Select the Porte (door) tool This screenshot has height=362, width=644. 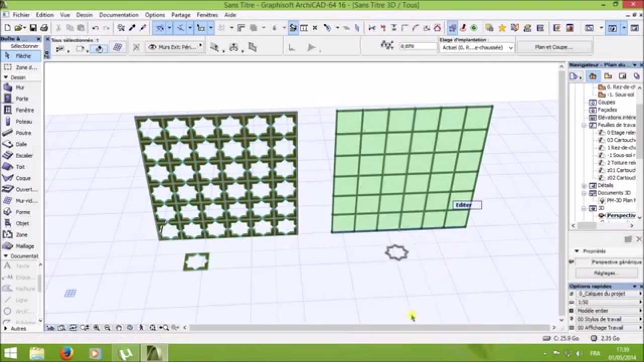[x=20, y=99]
